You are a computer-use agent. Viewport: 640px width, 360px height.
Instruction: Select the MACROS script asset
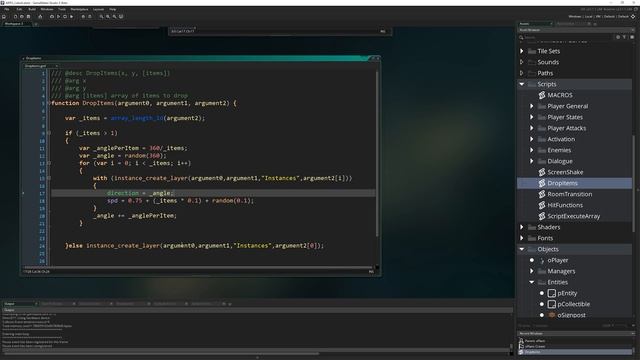pyautogui.click(x=560, y=95)
